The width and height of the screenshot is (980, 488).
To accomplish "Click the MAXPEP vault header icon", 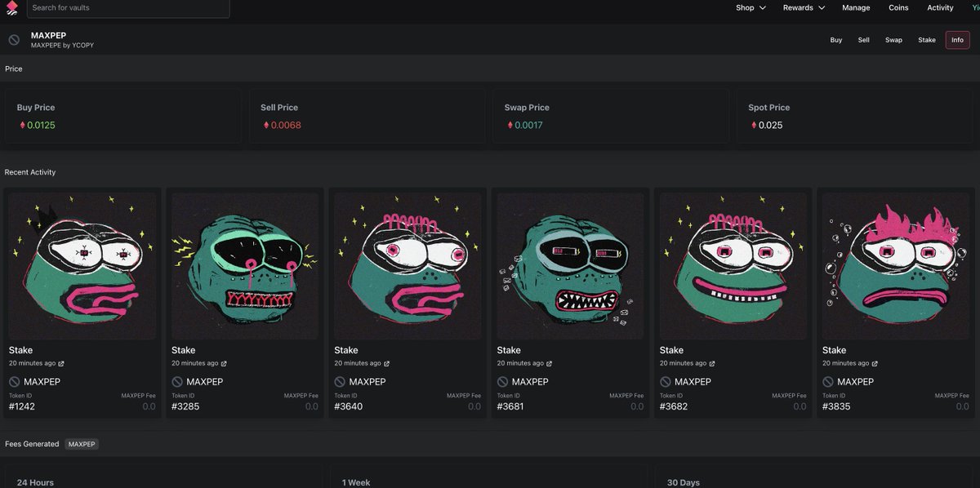I will coord(14,40).
